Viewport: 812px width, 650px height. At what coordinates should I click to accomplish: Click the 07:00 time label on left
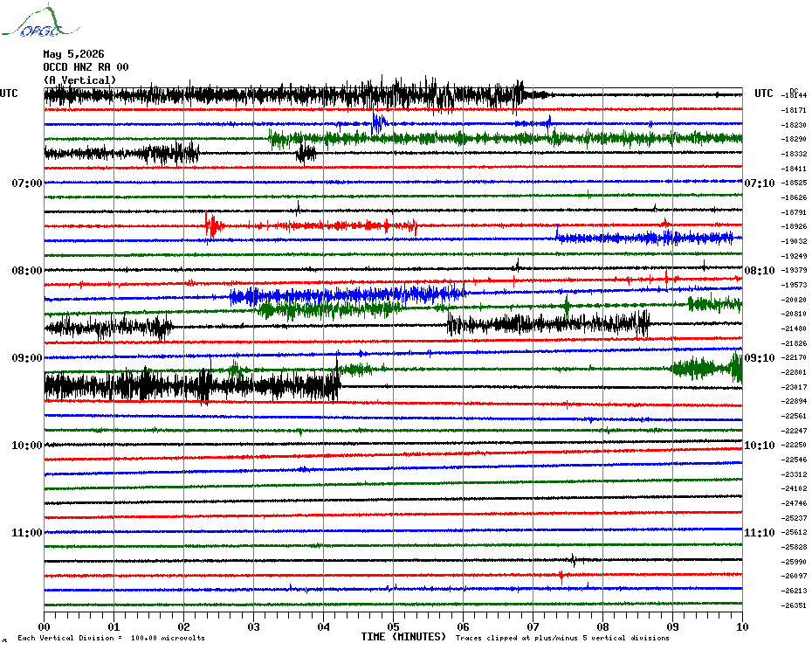click(27, 183)
